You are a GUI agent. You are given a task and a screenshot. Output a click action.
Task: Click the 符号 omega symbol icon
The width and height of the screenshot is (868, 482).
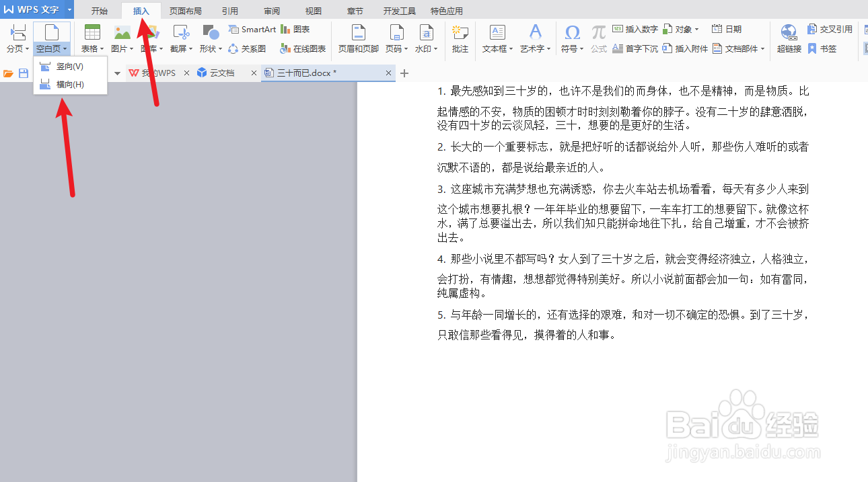573,32
